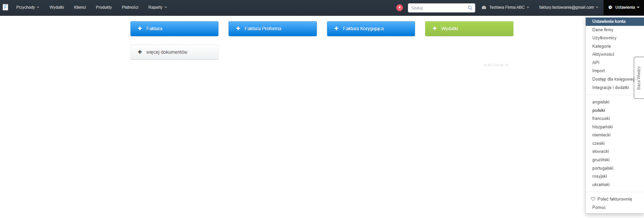Expand the Przychody dropdown menu
This screenshot has width=644, height=218.
(28, 7)
